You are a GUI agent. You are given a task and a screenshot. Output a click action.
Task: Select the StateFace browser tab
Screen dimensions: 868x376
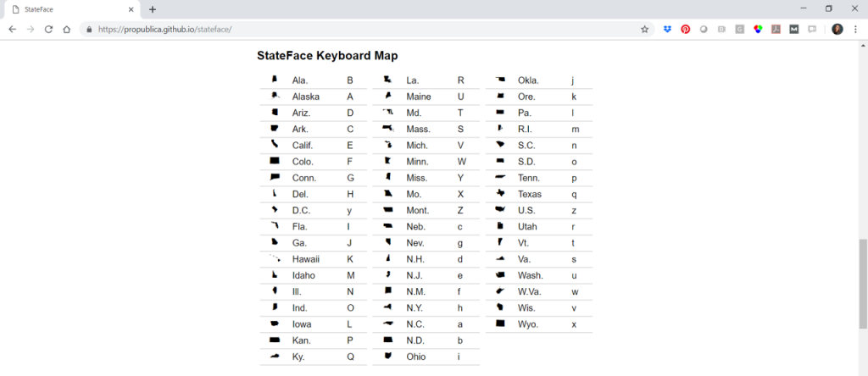[x=72, y=9]
